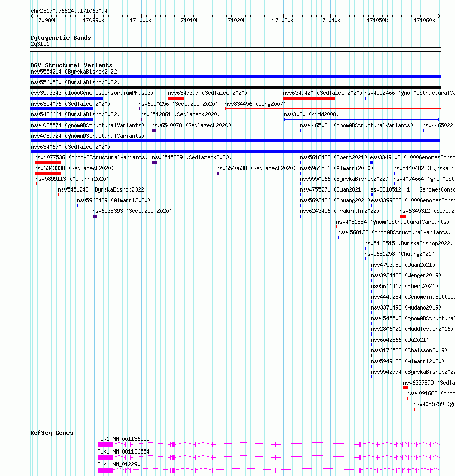The image size is (455, 476).
Task: Click the purple nsv6540078 variant marker
Action: pos(154,130)
